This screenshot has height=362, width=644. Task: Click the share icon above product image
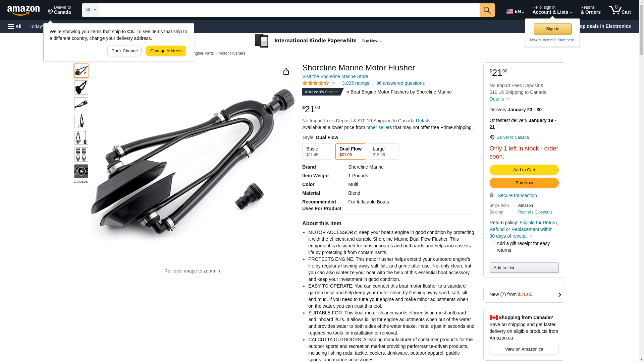point(286,71)
